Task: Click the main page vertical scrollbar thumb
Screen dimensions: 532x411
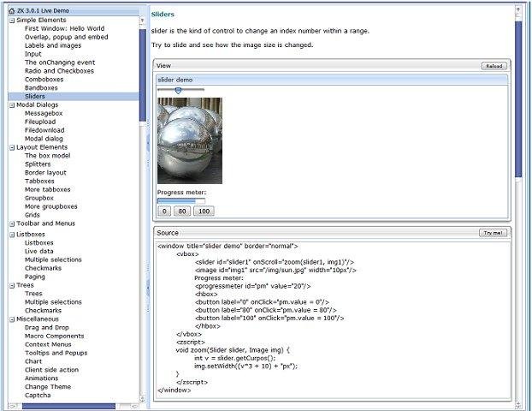Action: (x=518, y=98)
